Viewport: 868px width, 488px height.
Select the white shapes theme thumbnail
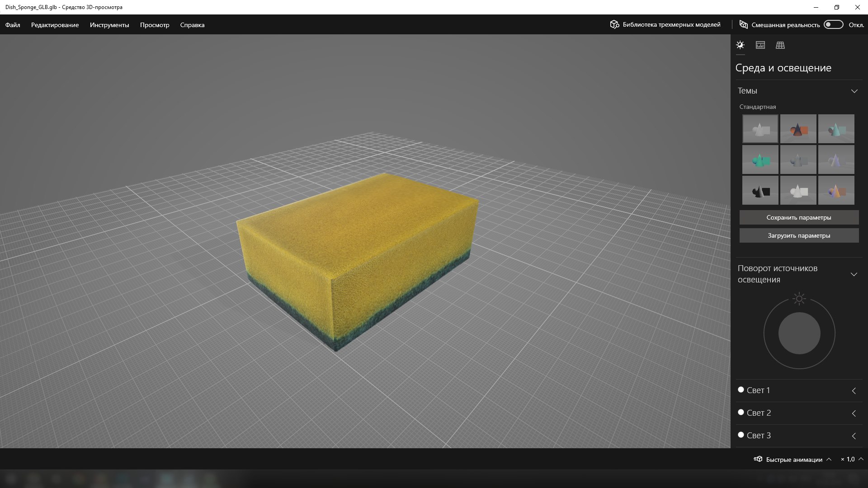[798, 190]
